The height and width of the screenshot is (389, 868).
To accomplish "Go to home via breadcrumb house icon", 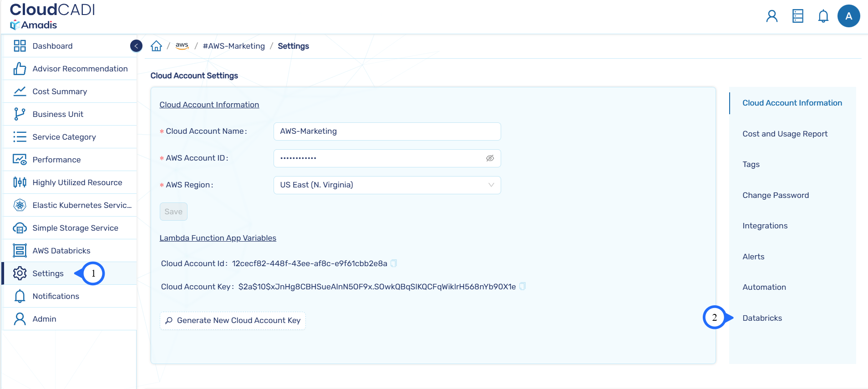I will tap(156, 46).
